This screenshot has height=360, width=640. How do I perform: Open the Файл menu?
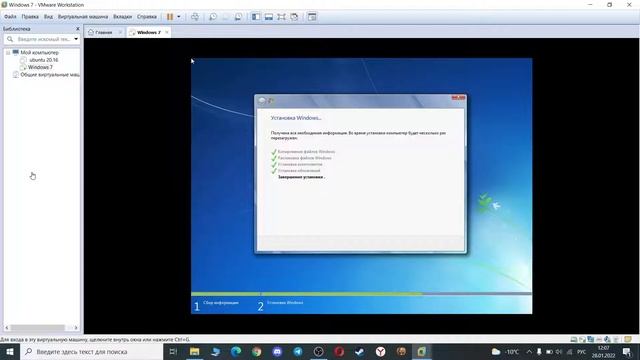10,17
